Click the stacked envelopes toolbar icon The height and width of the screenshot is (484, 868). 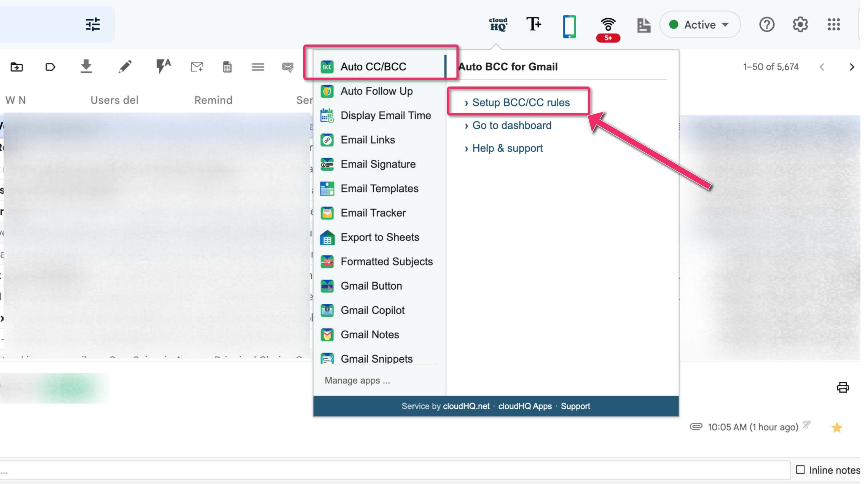pyautogui.click(x=288, y=67)
